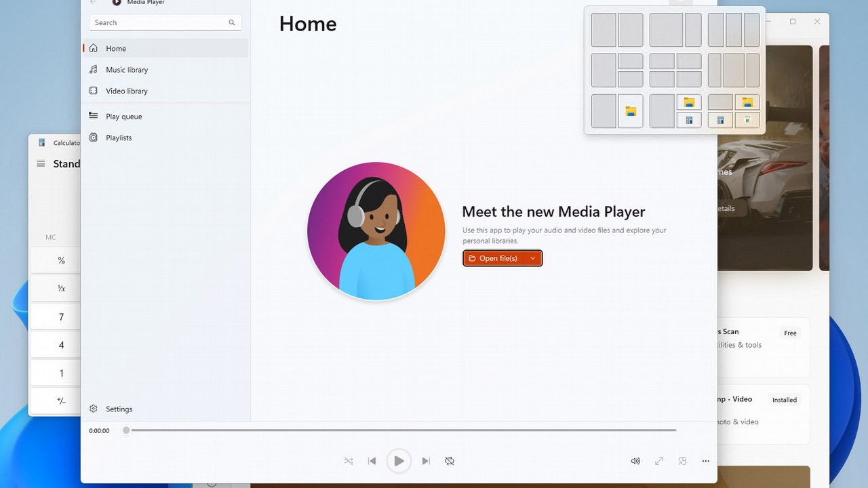The image size is (868, 488).
Task: Toggle repeat mode icon
Action: [x=450, y=461]
